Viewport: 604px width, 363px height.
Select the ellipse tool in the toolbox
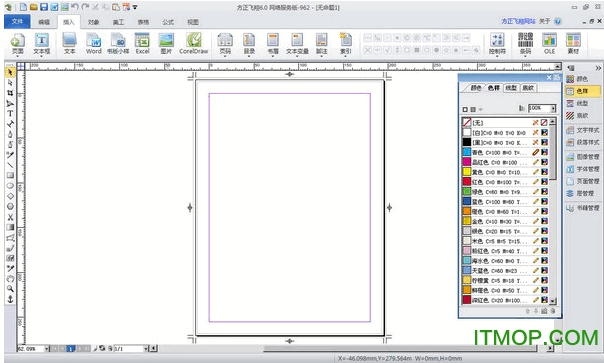click(10, 186)
